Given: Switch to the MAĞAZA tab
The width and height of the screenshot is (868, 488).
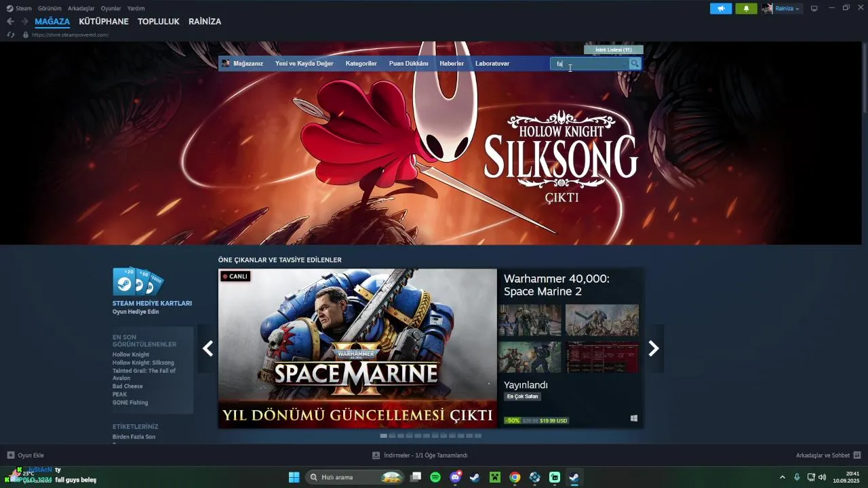Looking at the screenshot, I should (x=52, y=22).
